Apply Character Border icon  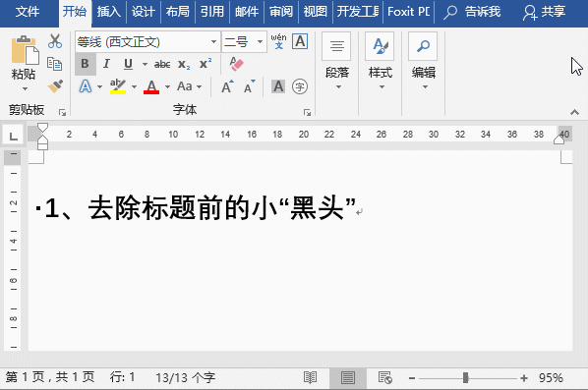tap(300, 41)
